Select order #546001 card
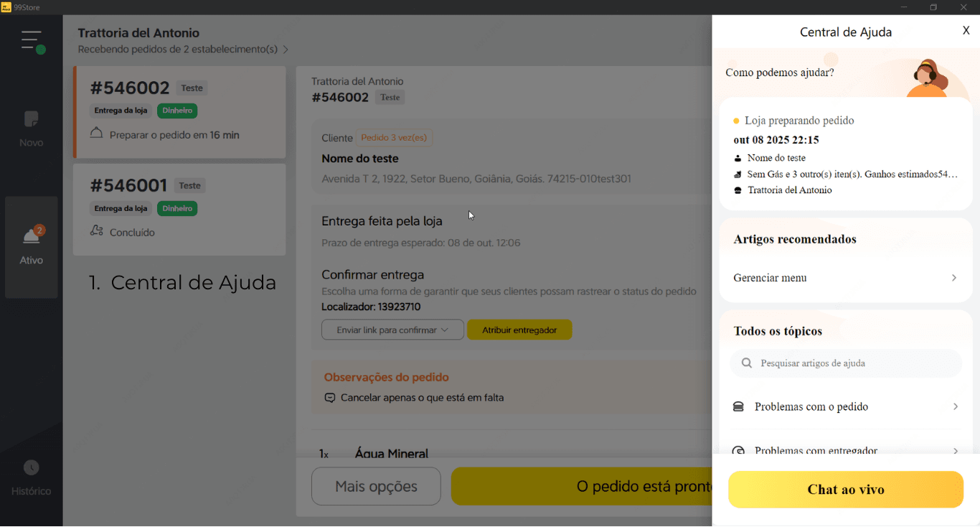 click(x=179, y=210)
